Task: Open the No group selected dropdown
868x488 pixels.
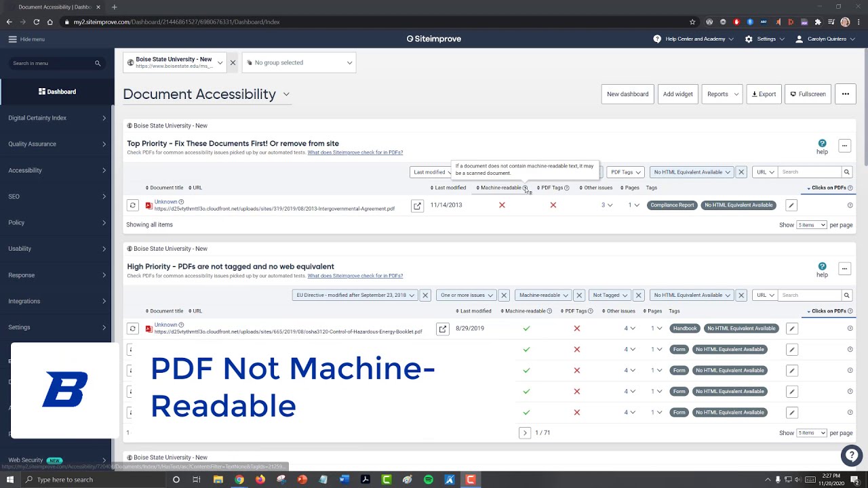Action: [299, 62]
